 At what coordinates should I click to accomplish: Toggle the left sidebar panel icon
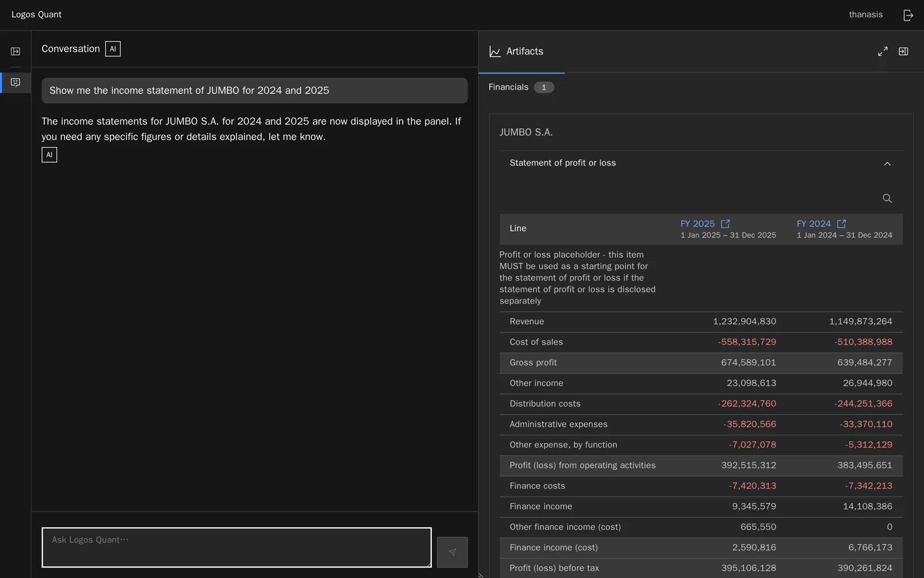16,51
